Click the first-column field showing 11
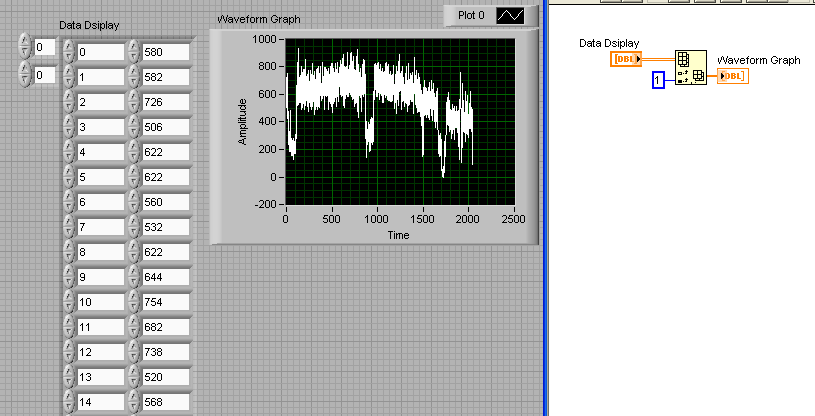Viewport: 815px width, 416px height. pos(101,327)
